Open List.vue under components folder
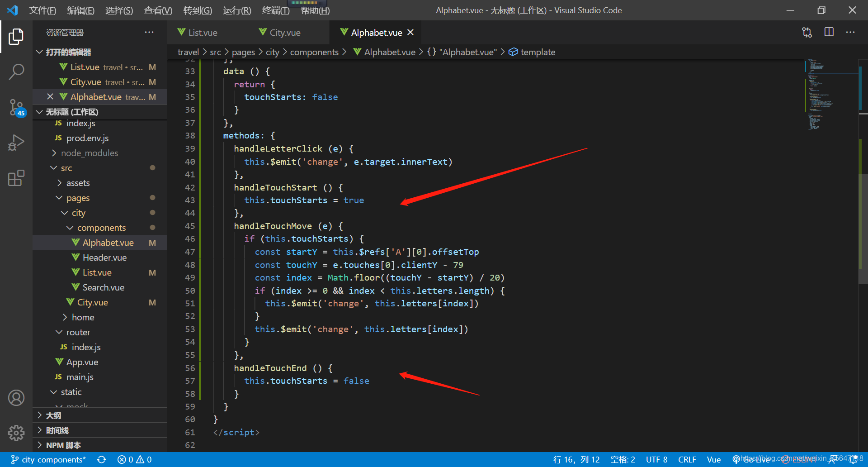Image resolution: width=868 pixels, height=467 pixels. tap(100, 272)
